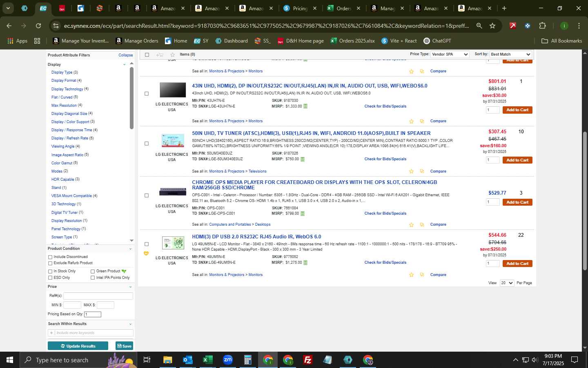Click favorite star for Chrome OPS media player
The width and height of the screenshot is (588, 368).
(x=412, y=225)
